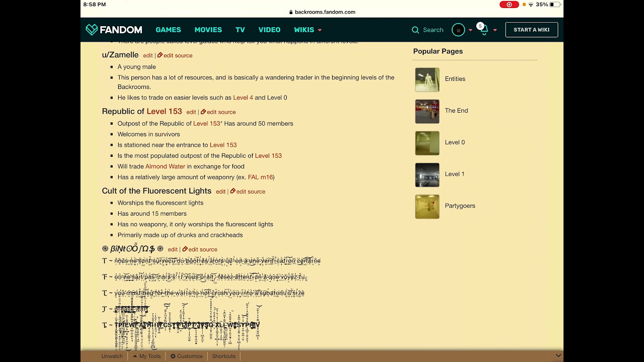
Task: Click Unwatch in the bottom toolbar
Action: point(112,356)
